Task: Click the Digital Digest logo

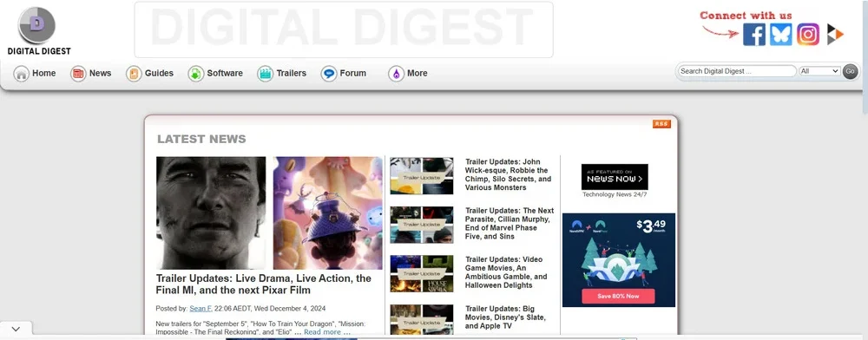Action: click(x=38, y=31)
